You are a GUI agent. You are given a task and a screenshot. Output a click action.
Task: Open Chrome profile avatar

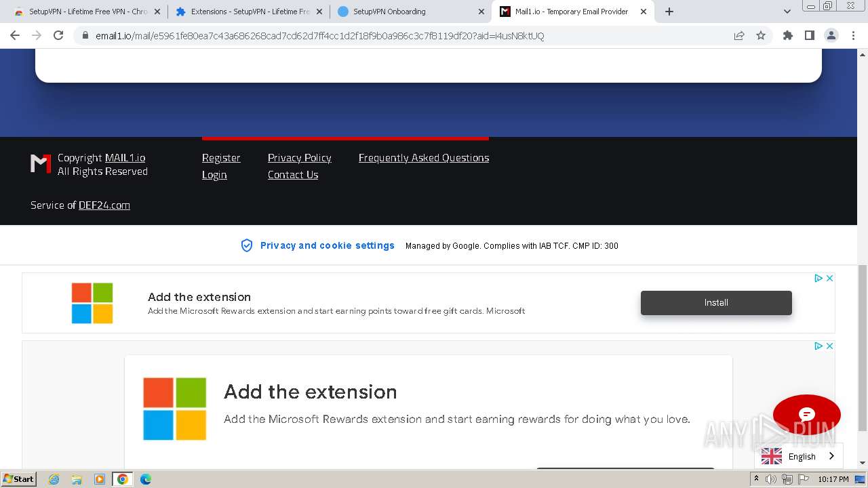click(x=831, y=35)
